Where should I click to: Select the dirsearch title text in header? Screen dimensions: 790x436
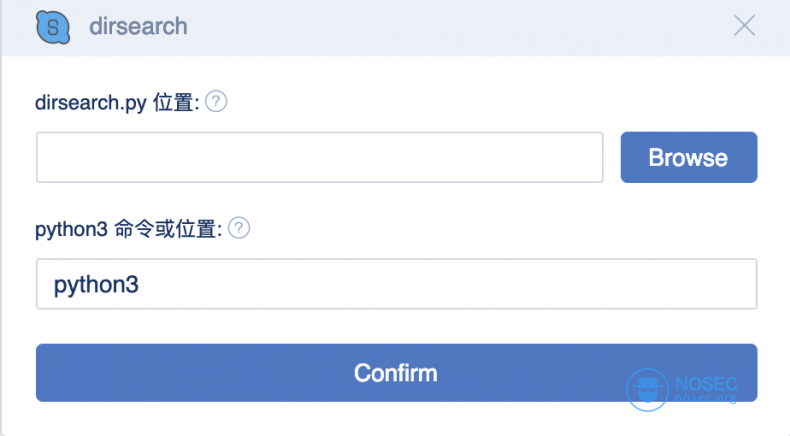click(138, 26)
